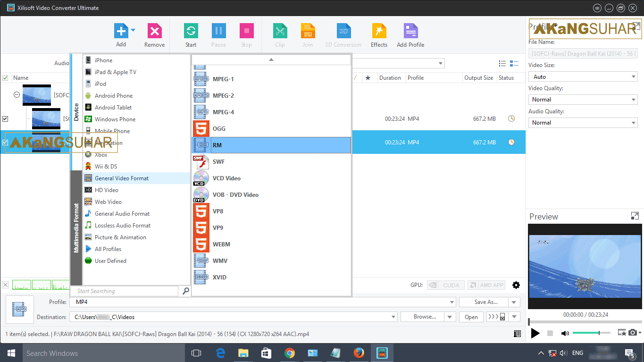Open Lossless Audio Format category
Screen dimensions: 644x362
tap(137, 226)
